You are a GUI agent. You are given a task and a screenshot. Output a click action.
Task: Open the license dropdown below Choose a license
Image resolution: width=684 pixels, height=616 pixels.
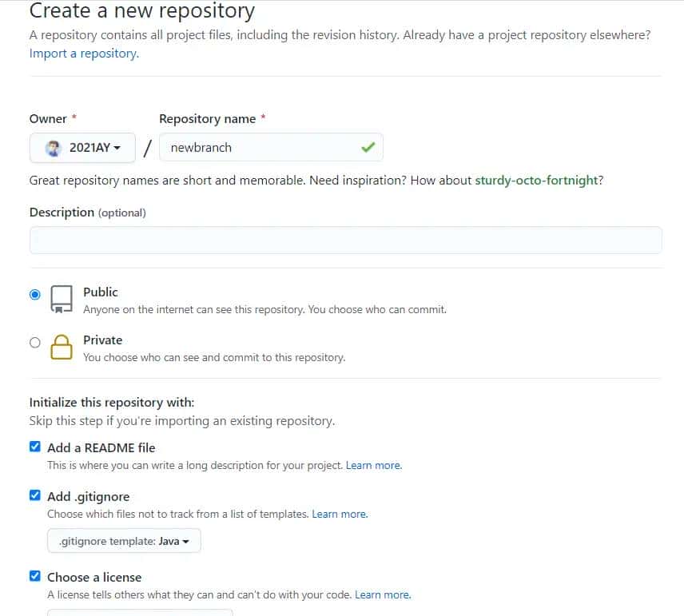pos(140,612)
